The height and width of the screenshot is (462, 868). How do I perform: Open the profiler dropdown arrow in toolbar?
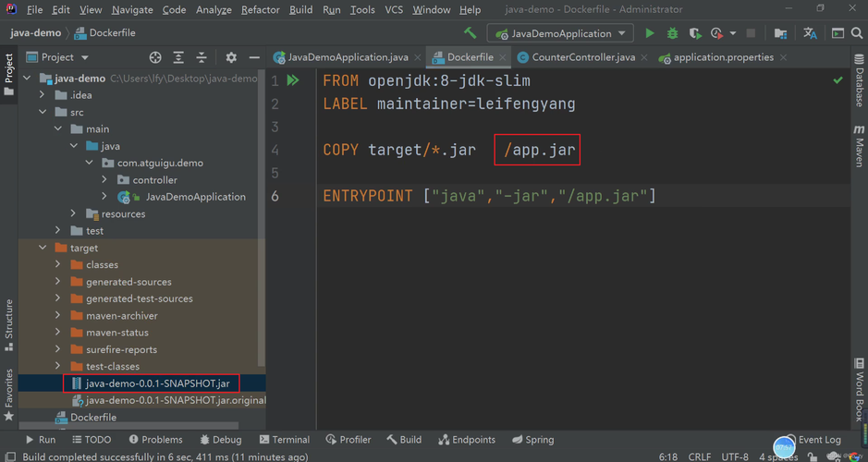coord(733,33)
